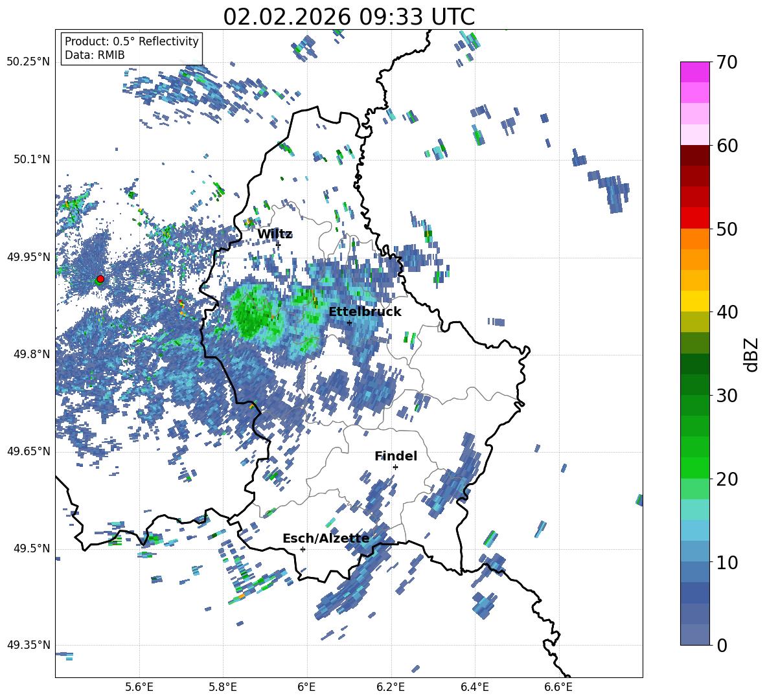Click the dBZ colorbar axis label

pos(752,354)
